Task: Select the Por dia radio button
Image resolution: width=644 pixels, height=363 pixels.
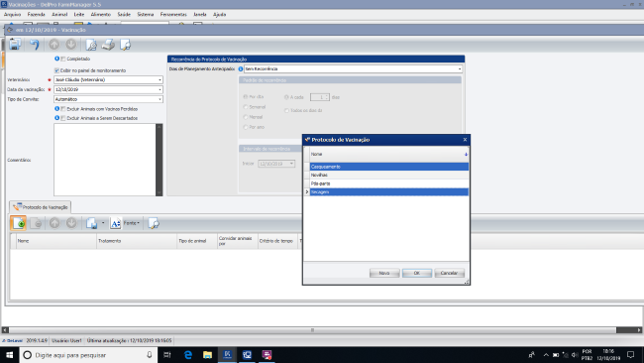Action: 246,97
